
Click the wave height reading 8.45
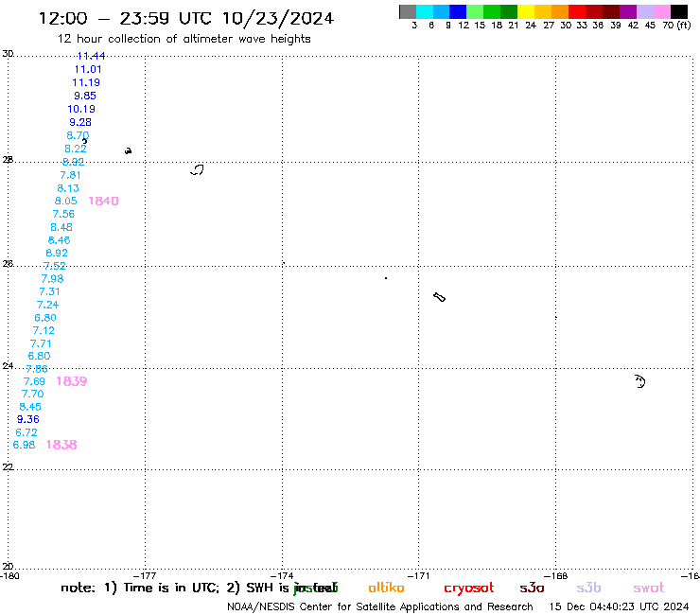pos(30,407)
